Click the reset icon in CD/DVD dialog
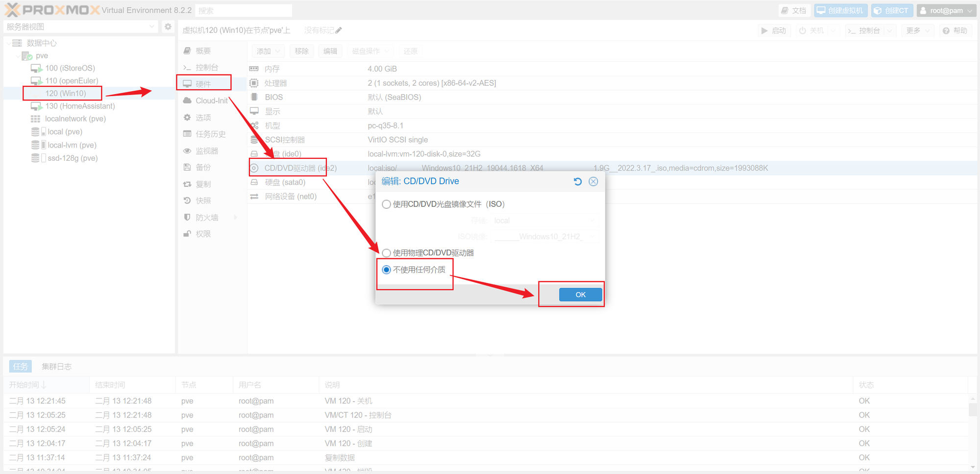 click(x=578, y=181)
